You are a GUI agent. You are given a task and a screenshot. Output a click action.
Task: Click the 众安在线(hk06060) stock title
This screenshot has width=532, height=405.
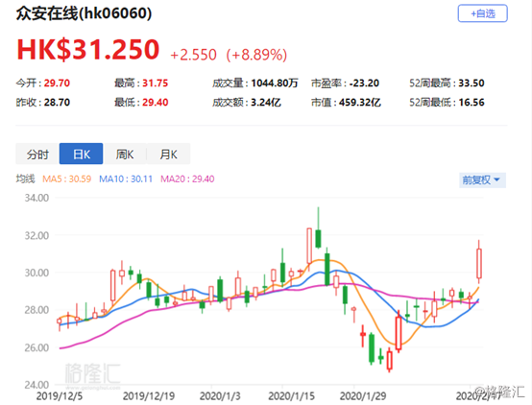click(84, 13)
